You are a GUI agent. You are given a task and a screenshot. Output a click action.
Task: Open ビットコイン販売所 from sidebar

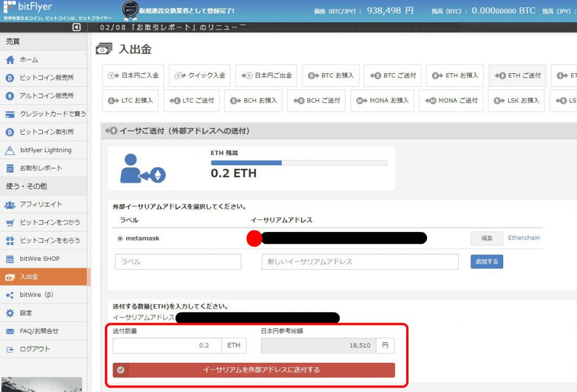46,78
